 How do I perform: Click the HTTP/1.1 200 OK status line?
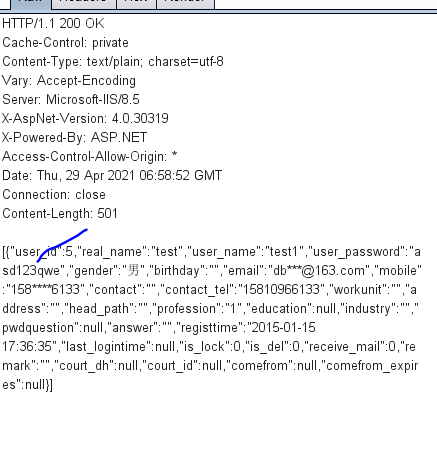53,24
